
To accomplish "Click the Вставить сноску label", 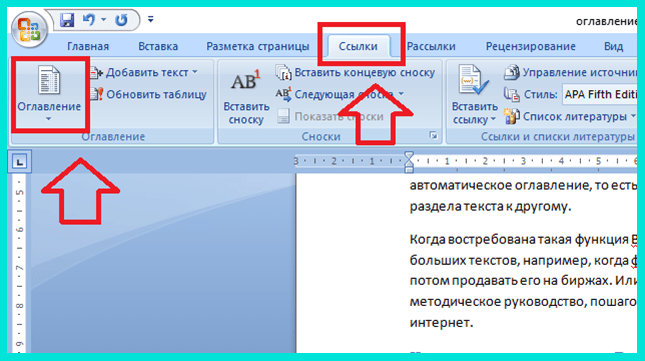I will [x=246, y=113].
